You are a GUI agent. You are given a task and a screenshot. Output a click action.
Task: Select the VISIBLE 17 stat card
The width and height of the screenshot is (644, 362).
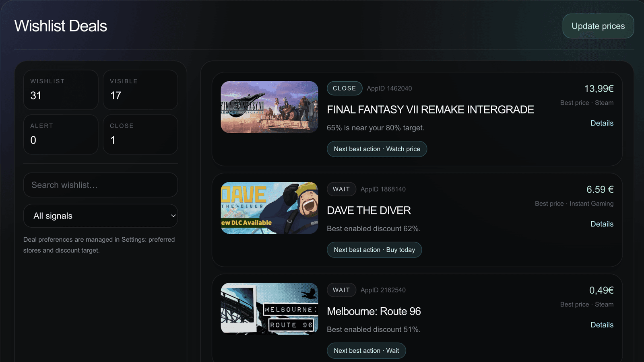click(x=140, y=90)
